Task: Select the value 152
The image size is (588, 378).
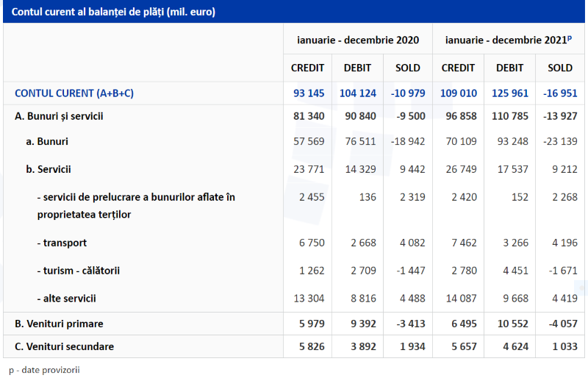Action: click(520, 197)
